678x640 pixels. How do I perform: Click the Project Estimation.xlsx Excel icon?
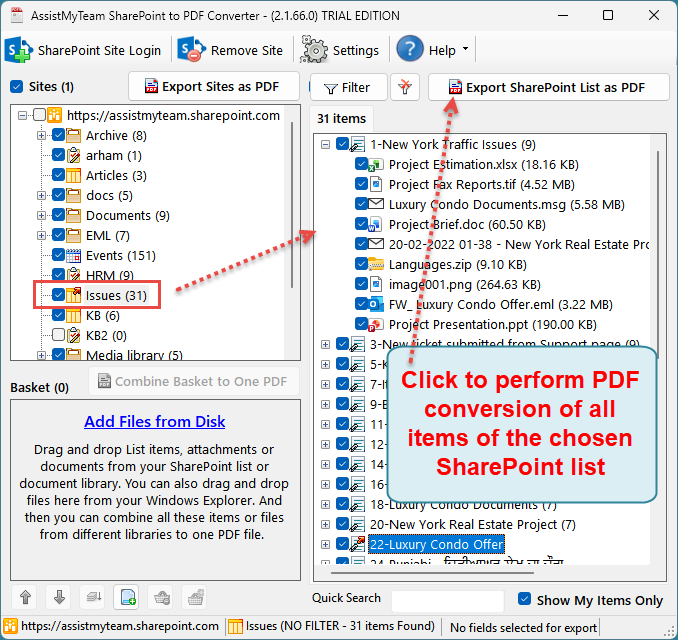pos(375,165)
